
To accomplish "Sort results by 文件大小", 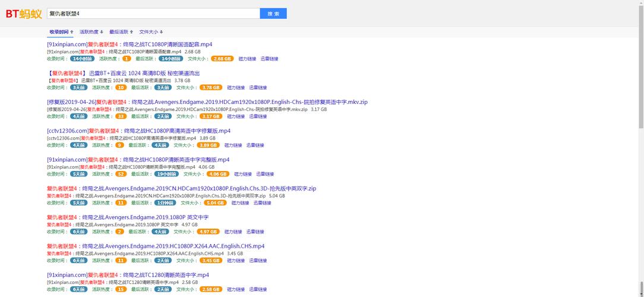I will 151,32.
